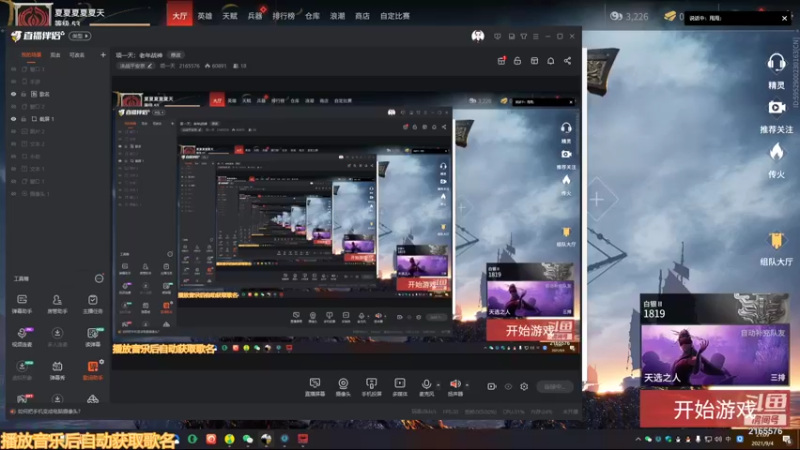The height and width of the screenshot is (450, 800).
Task: Click the mascot avatar icon in title bar
Action: (478, 36)
